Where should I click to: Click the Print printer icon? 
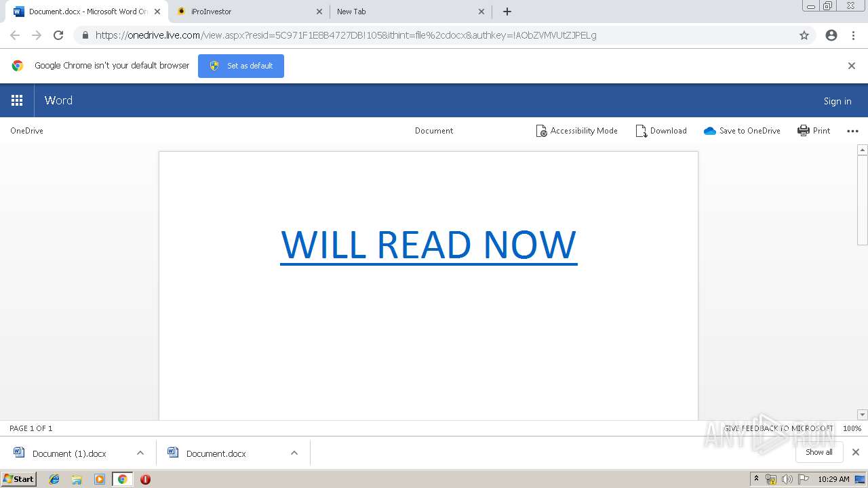click(x=804, y=131)
